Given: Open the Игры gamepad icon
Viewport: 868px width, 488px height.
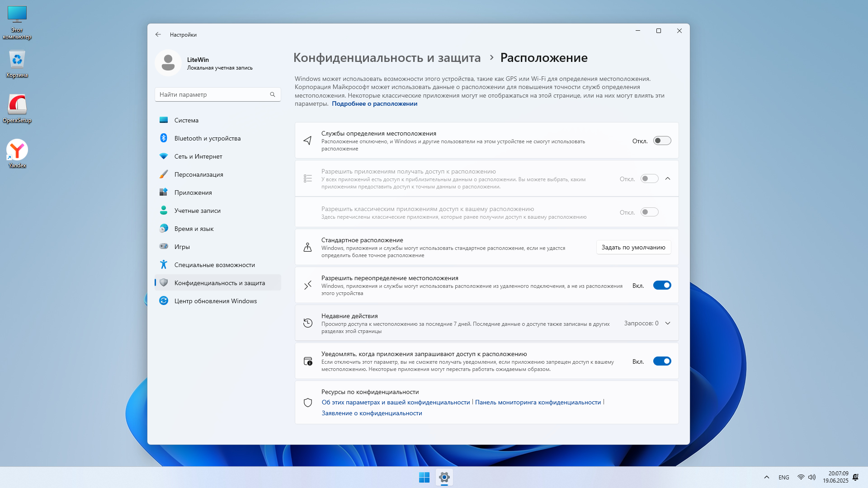Looking at the screenshot, I should 164,246.
